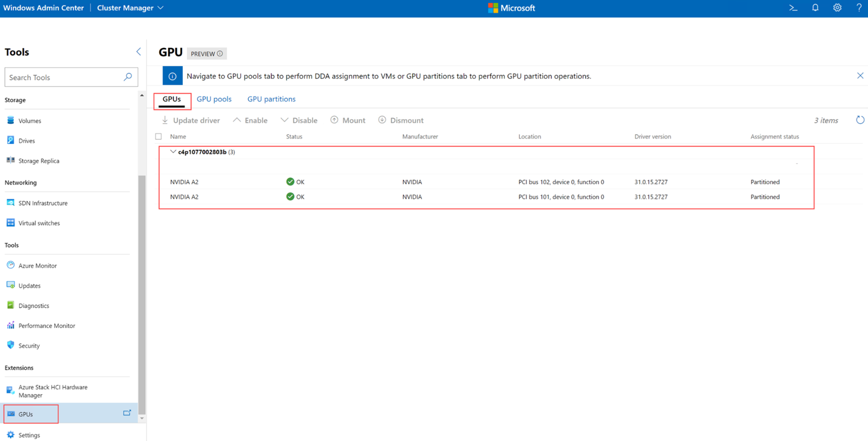Click the sidebar scrollbar thumb
Image resolution: width=868 pixels, height=441 pixels.
[142, 294]
